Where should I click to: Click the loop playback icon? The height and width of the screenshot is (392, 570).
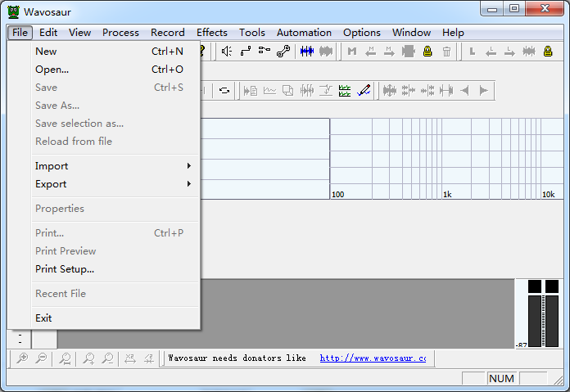click(224, 90)
